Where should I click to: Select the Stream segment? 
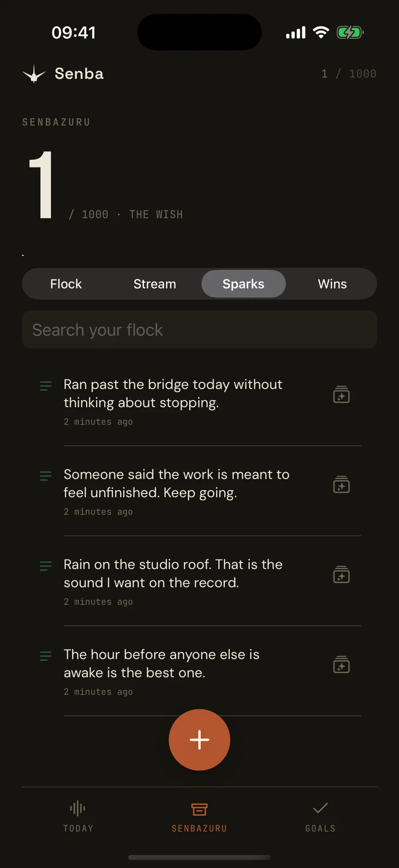(x=155, y=284)
